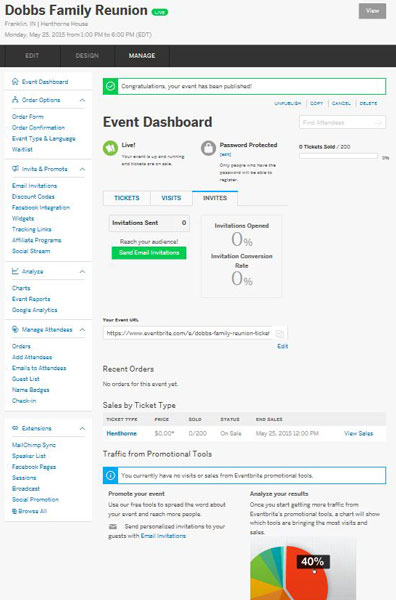Collapse the Extensions section
This screenshot has height=600, width=396.
point(82,429)
